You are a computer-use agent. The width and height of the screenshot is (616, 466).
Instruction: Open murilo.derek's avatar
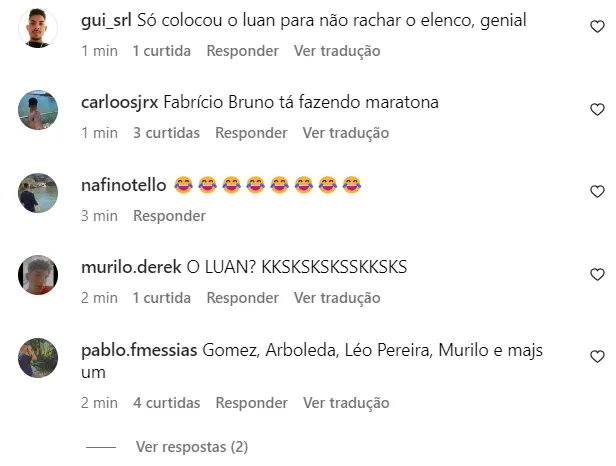click(38, 275)
